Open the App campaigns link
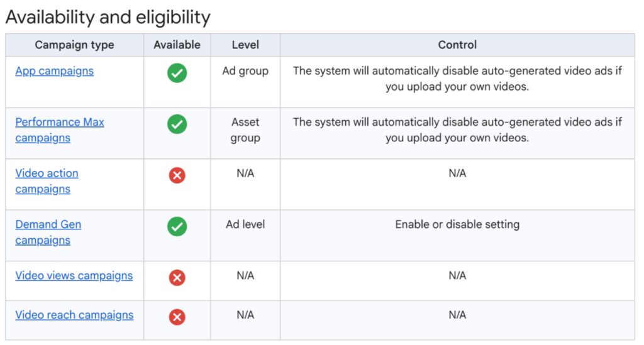 54,71
